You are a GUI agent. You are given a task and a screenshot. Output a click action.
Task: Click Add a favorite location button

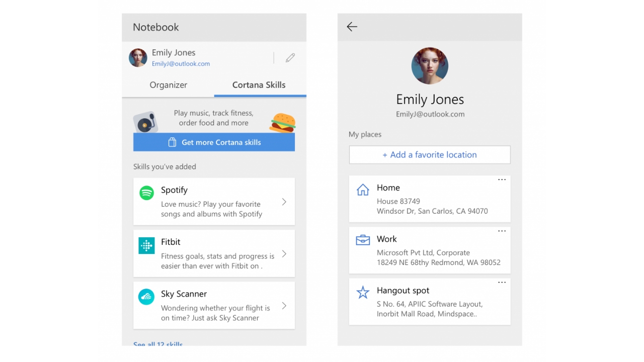pyautogui.click(x=430, y=155)
